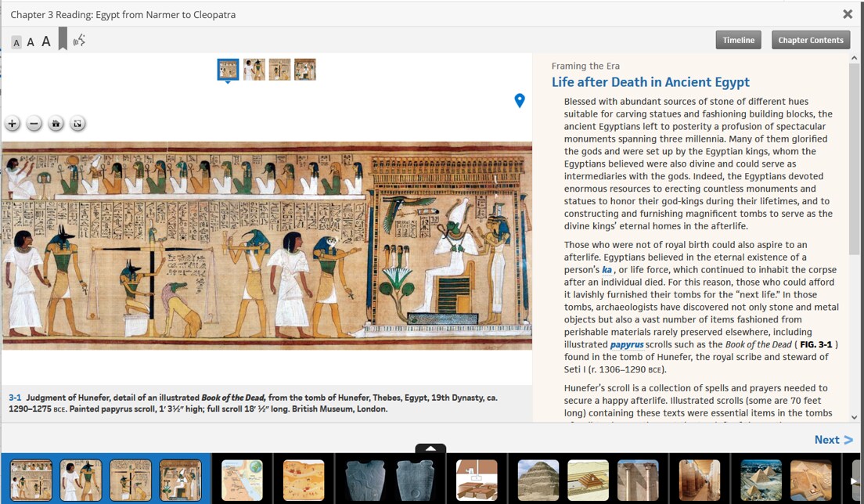Open the 'papyrus' glossary term link
The height and width of the screenshot is (504, 864).
tap(626, 344)
